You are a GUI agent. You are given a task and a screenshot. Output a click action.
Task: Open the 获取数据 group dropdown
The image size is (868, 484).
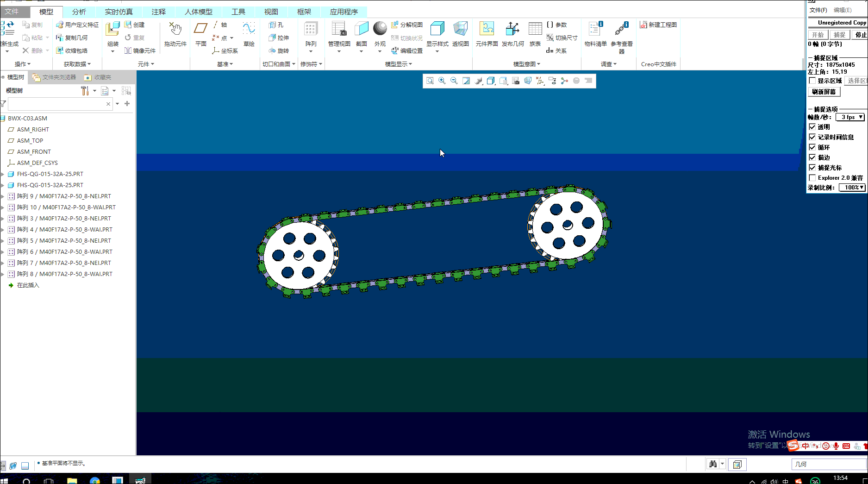(x=77, y=64)
